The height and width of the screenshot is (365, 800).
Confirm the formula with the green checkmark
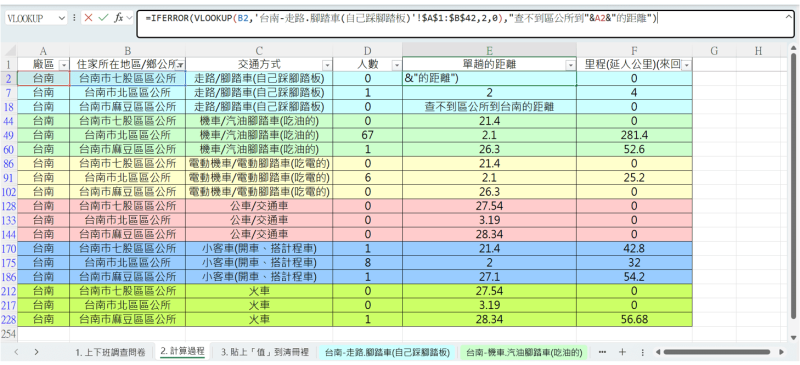point(104,18)
